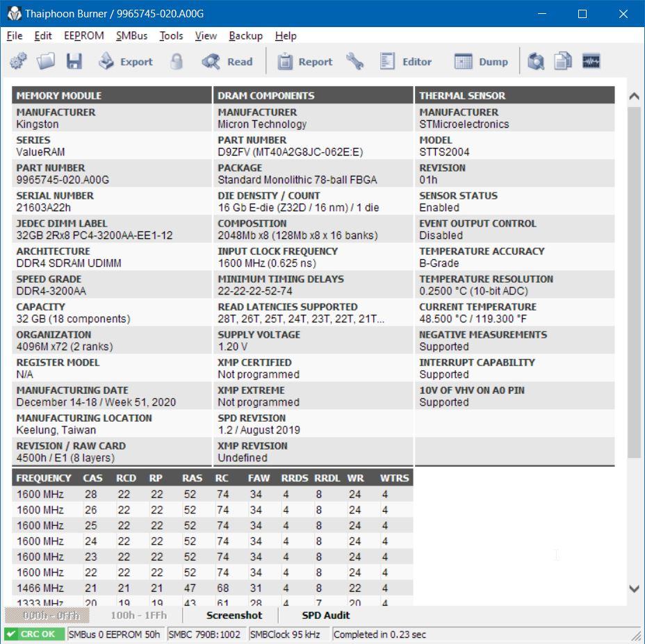The height and width of the screenshot is (644, 645).
Task: Open the EEPROM menu
Action: click(x=84, y=36)
